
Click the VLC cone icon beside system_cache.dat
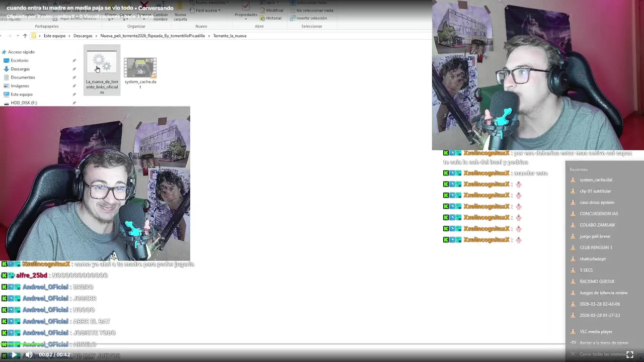pos(573,179)
